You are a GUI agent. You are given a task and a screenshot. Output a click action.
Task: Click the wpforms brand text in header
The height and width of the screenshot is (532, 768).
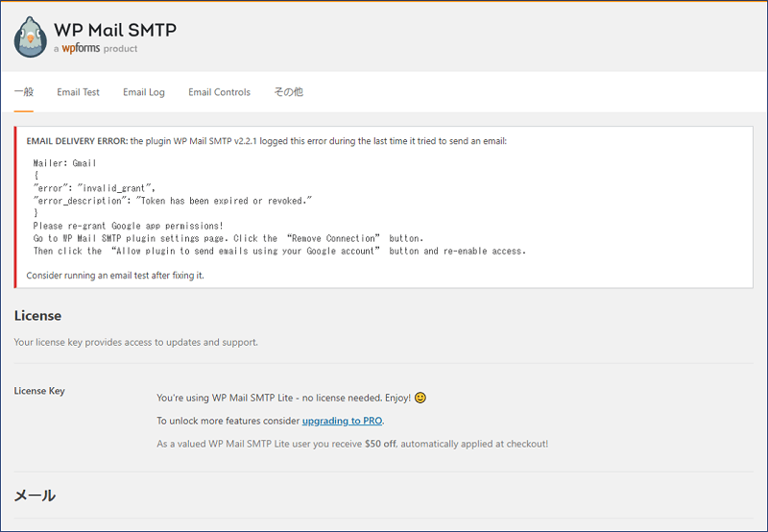[81, 48]
